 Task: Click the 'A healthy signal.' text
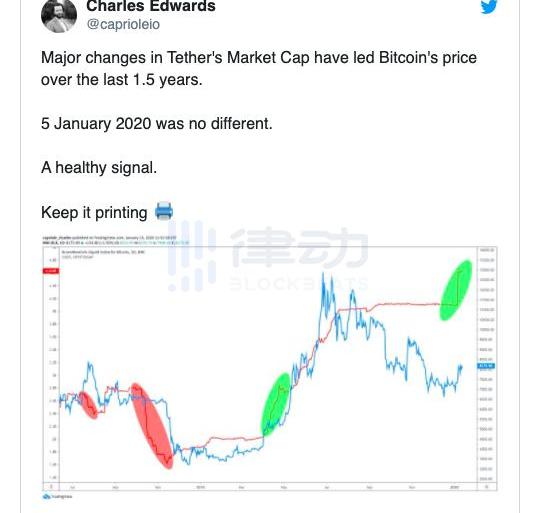99,168
